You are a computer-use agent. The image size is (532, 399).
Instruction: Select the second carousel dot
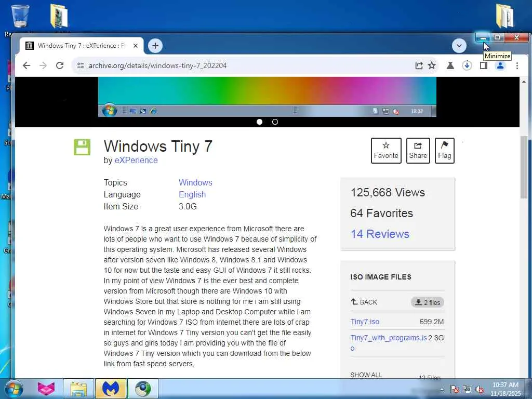[x=275, y=122]
